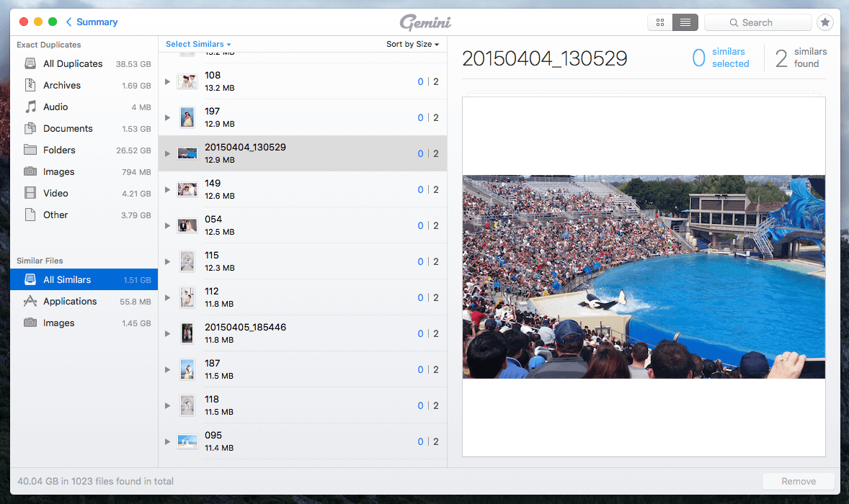Click the Search field
Viewport: 849px width, 504px height.
coord(757,22)
